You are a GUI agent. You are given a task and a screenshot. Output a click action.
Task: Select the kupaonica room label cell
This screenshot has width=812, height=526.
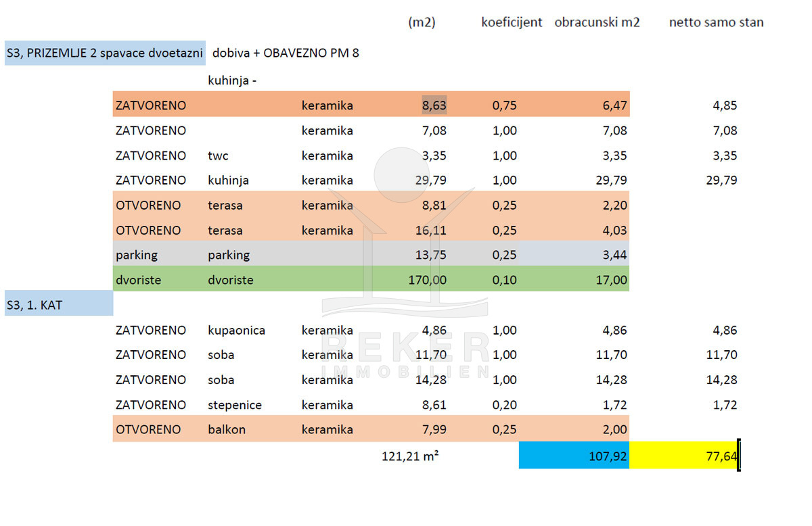236,331
